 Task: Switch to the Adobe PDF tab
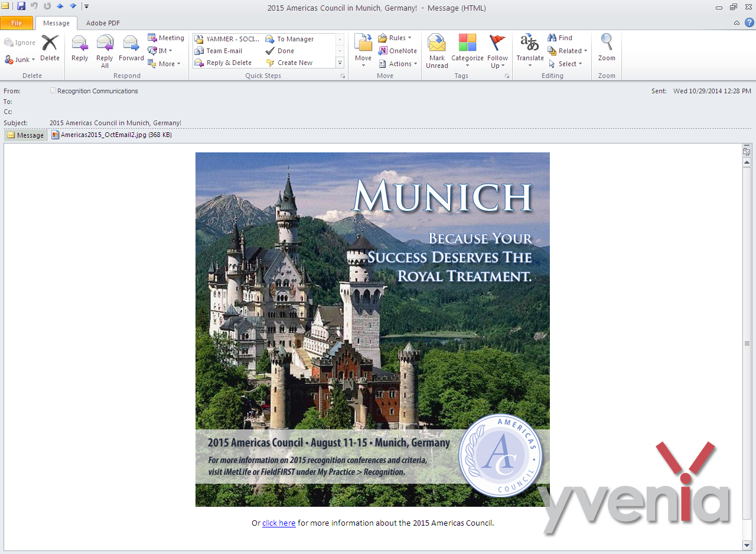(103, 23)
